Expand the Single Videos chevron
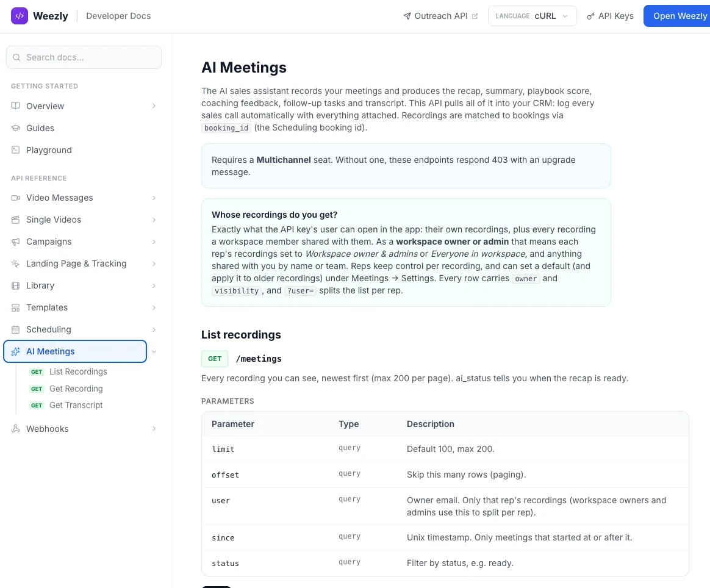The height and width of the screenshot is (588, 710). click(154, 220)
